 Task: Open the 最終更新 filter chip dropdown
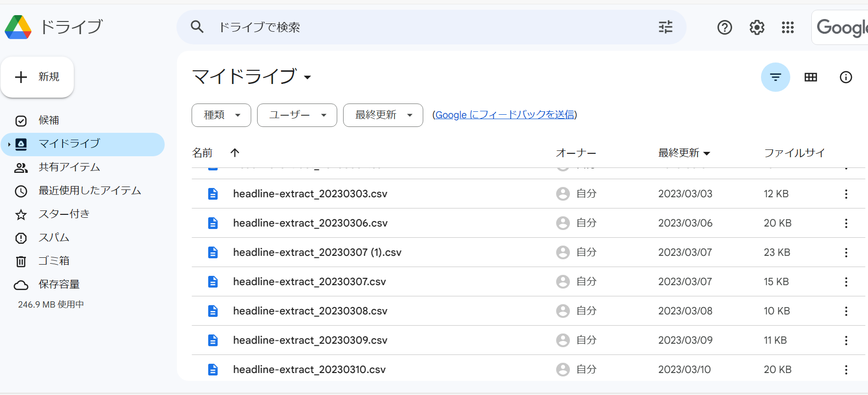pos(383,115)
